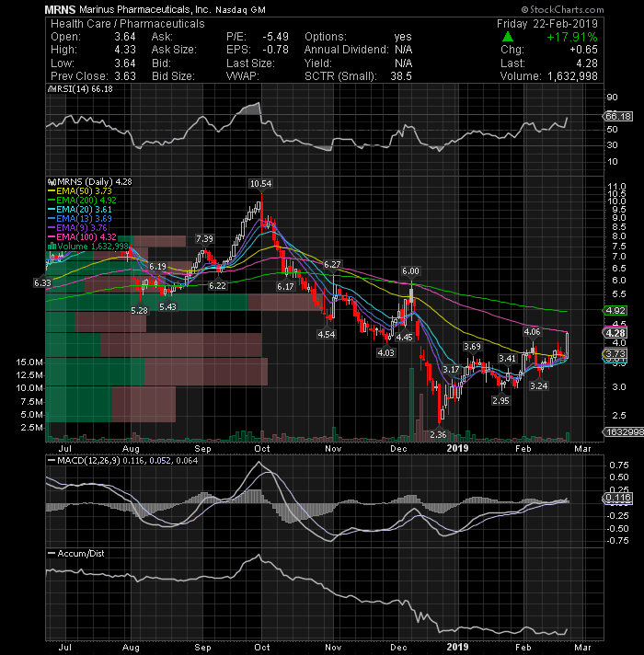This screenshot has width=644, height=655.
Task: Click the Options yes value
Action: click(x=403, y=37)
